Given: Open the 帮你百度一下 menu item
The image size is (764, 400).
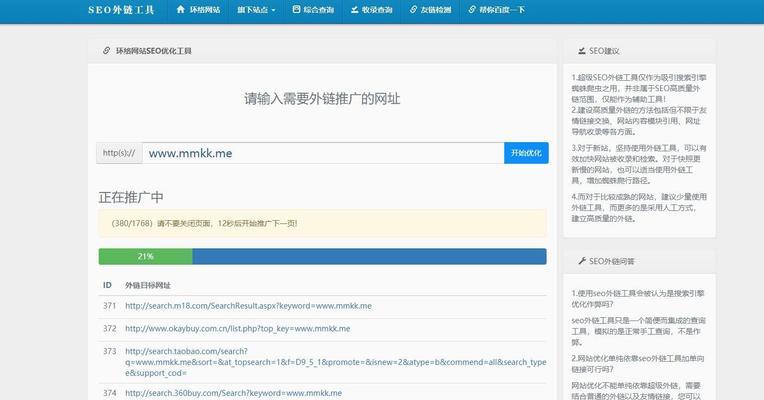Looking at the screenshot, I should (502, 10).
